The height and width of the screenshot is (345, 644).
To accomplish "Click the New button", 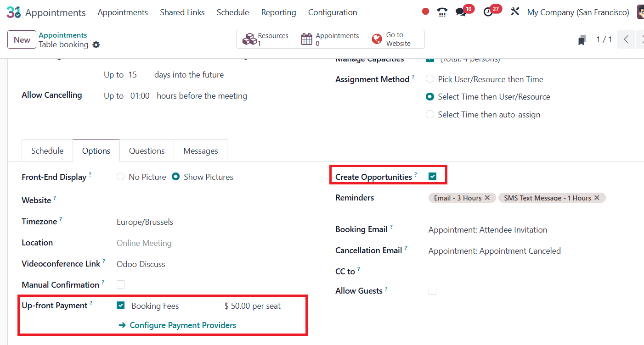I will point(22,39).
